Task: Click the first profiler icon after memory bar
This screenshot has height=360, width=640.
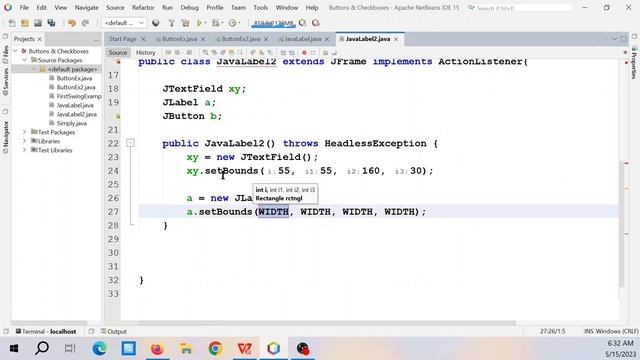Action: (302, 23)
